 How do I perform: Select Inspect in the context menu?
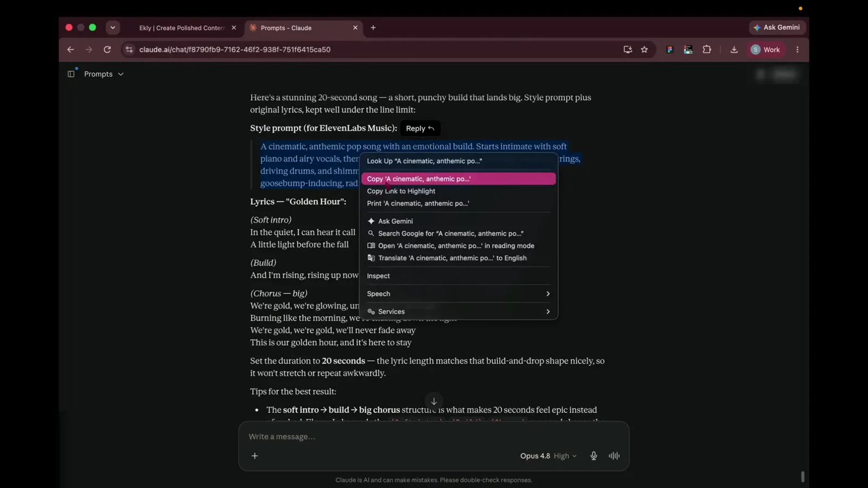[458, 276]
